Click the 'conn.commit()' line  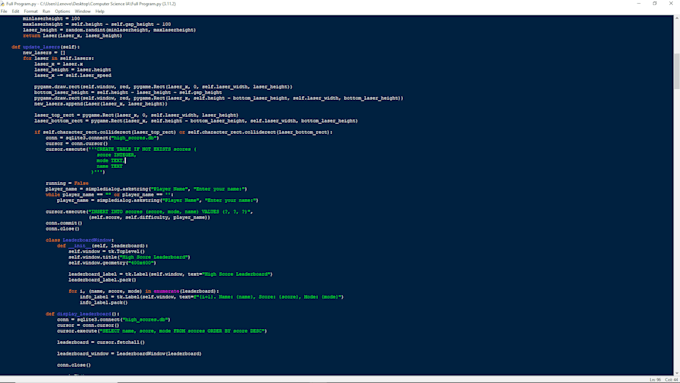click(x=64, y=223)
